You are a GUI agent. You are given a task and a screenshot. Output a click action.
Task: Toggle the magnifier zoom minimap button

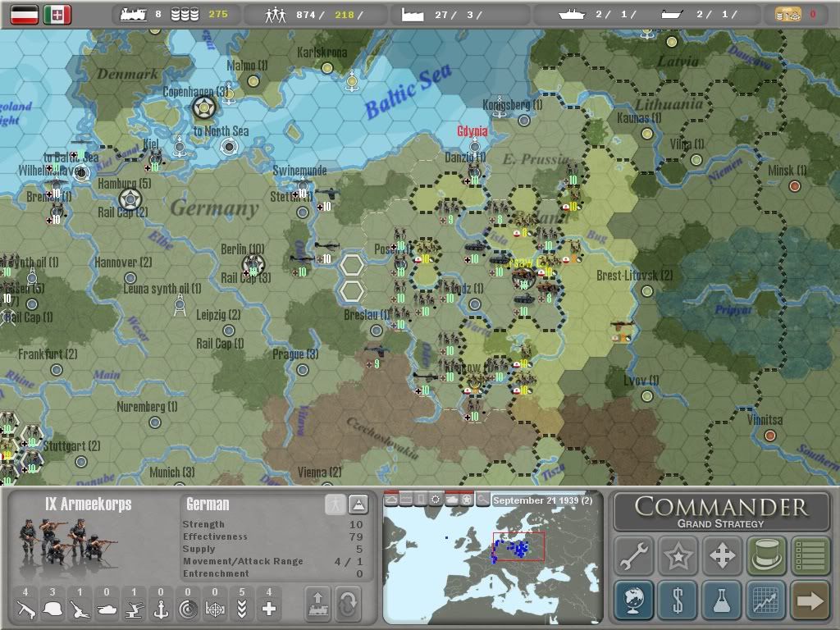point(482,500)
